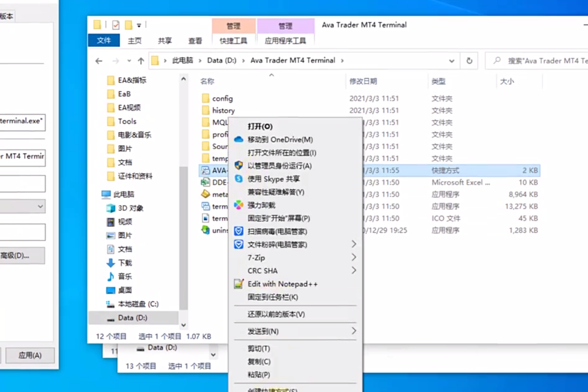Select the Data (D:) drive in sidebar
The image size is (588, 392).
tap(133, 318)
